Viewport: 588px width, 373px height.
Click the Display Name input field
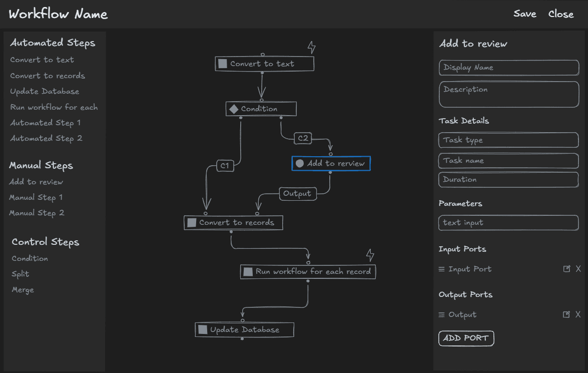pos(508,68)
